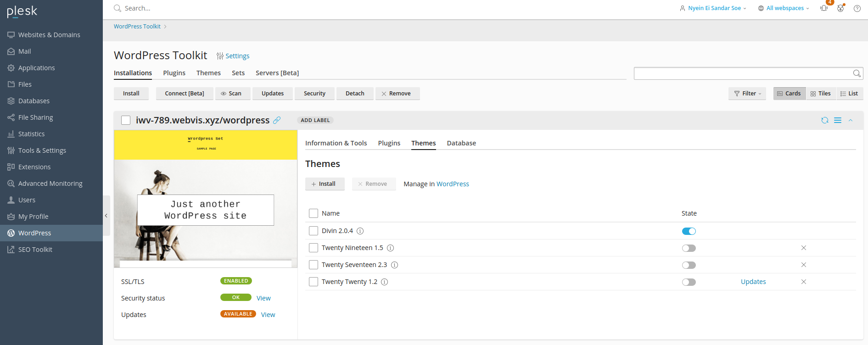The image size is (868, 345).
Task: Click the Updates link for Twenty Twenty
Action: tap(753, 282)
